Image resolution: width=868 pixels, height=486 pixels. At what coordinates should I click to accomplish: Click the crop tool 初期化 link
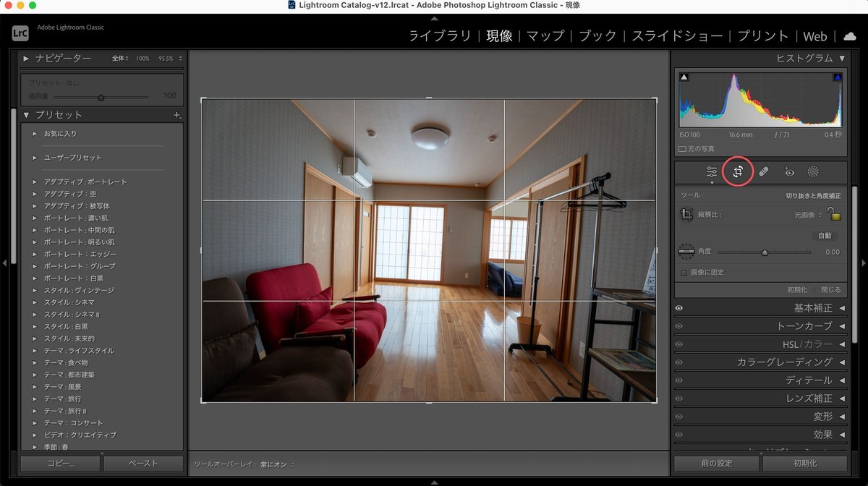tap(798, 289)
